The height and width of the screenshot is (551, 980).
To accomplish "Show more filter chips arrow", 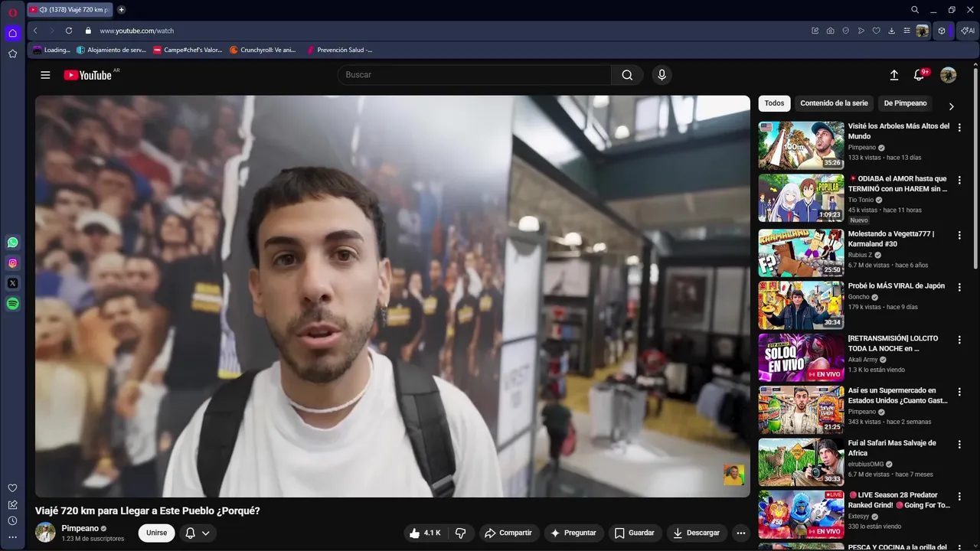I will [952, 106].
